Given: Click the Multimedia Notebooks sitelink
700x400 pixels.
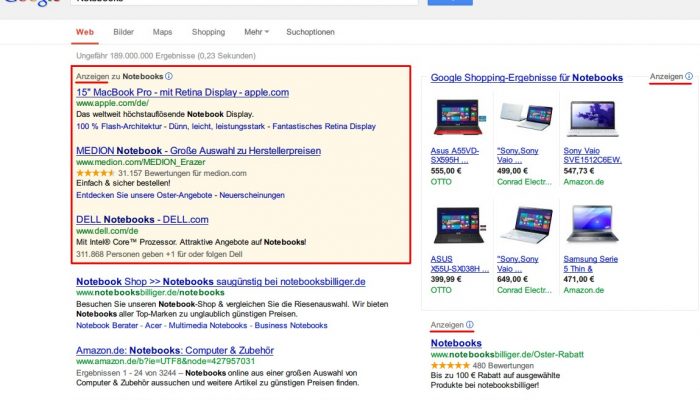Looking at the screenshot, I should (208, 325).
